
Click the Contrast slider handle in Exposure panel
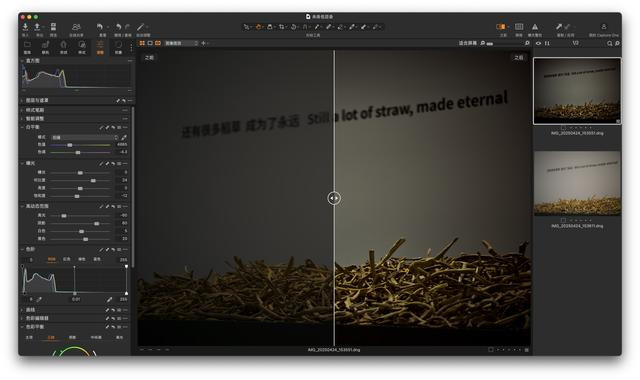coord(93,180)
